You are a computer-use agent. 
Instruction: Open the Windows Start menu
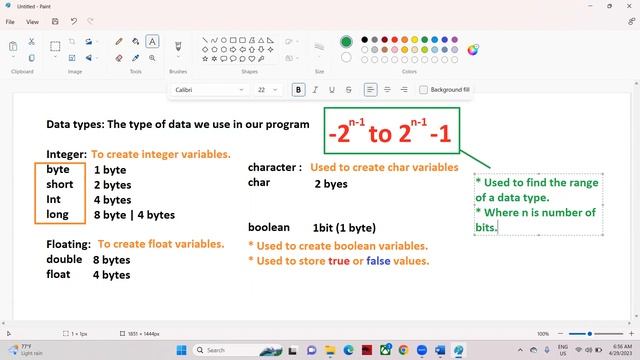point(182,350)
